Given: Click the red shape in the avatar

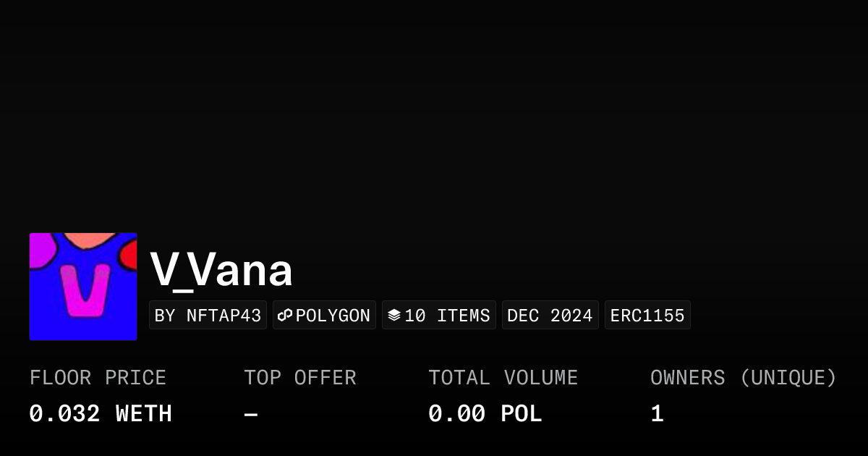Looking at the screenshot, I should [x=129, y=255].
